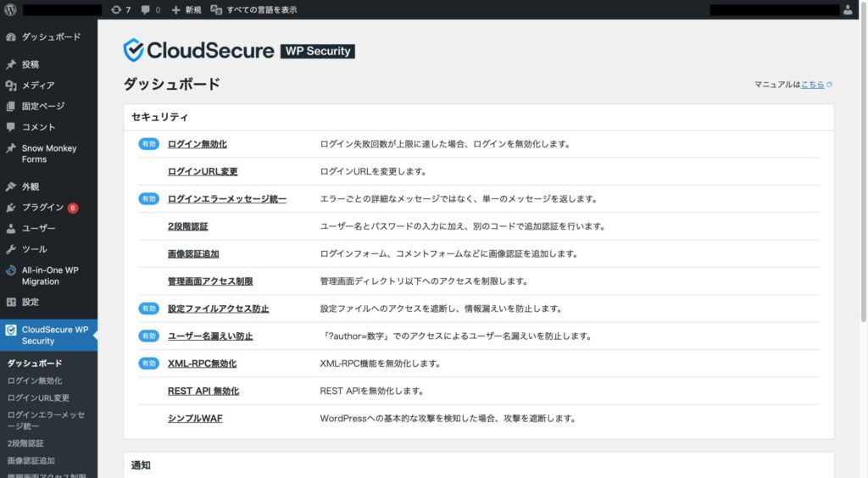Image resolution: width=868 pixels, height=478 pixels.
Task: Open シンプルWAF setting link
Action: pyautogui.click(x=195, y=418)
